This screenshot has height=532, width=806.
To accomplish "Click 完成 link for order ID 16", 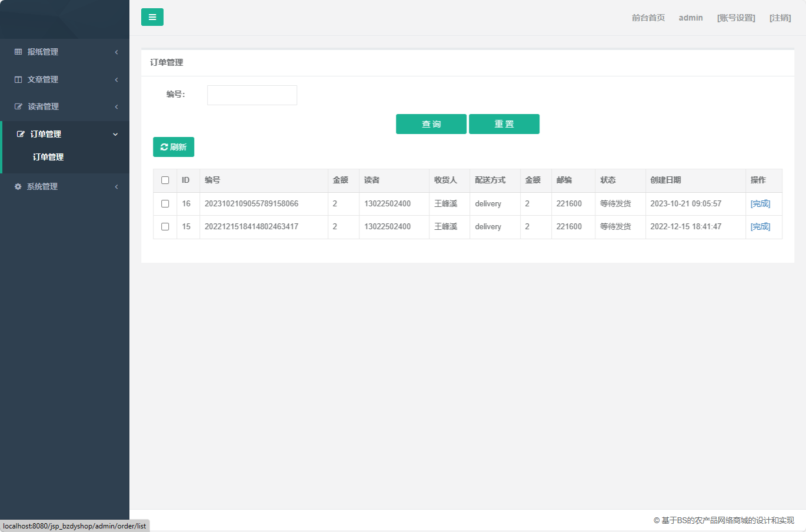I will point(760,203).
